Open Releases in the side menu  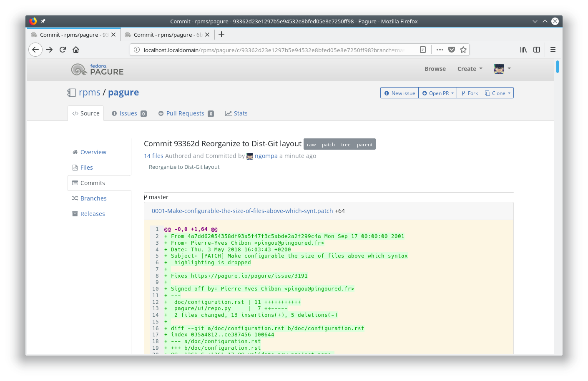88,214
